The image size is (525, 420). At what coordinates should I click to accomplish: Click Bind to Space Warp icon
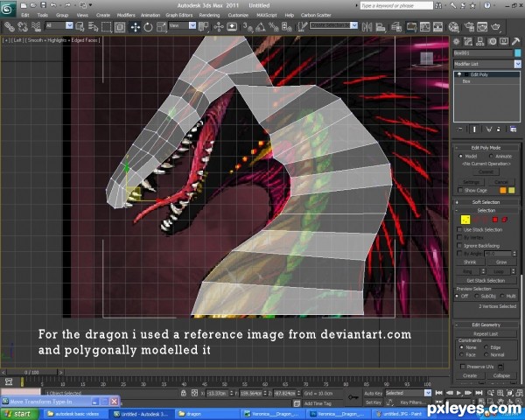click(36, 27)
